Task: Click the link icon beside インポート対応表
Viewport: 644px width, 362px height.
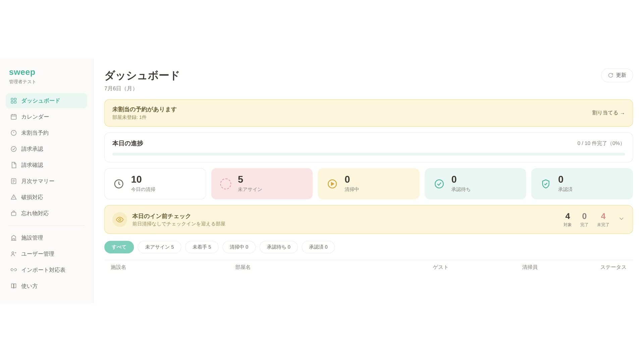Action: (x=13, y=270)
